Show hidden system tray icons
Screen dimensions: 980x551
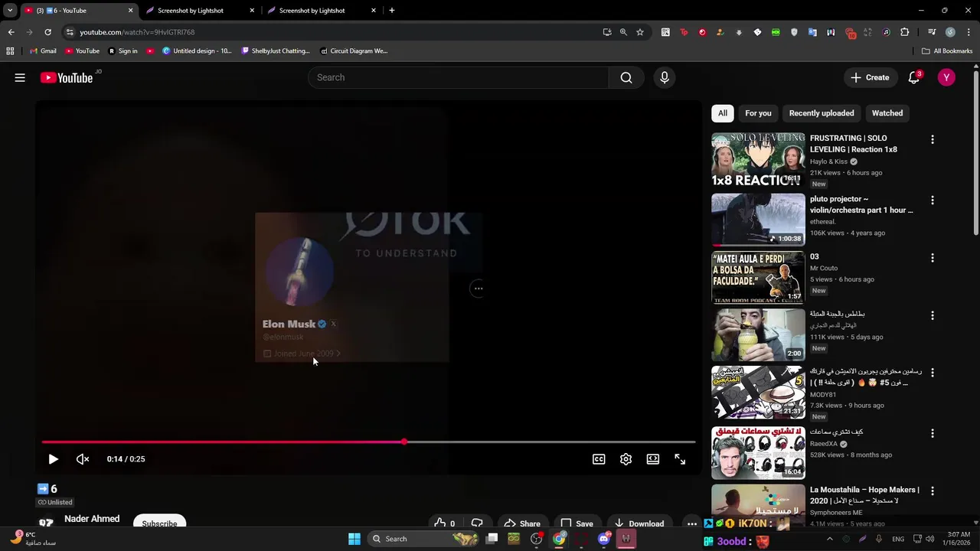pos(829,539)
